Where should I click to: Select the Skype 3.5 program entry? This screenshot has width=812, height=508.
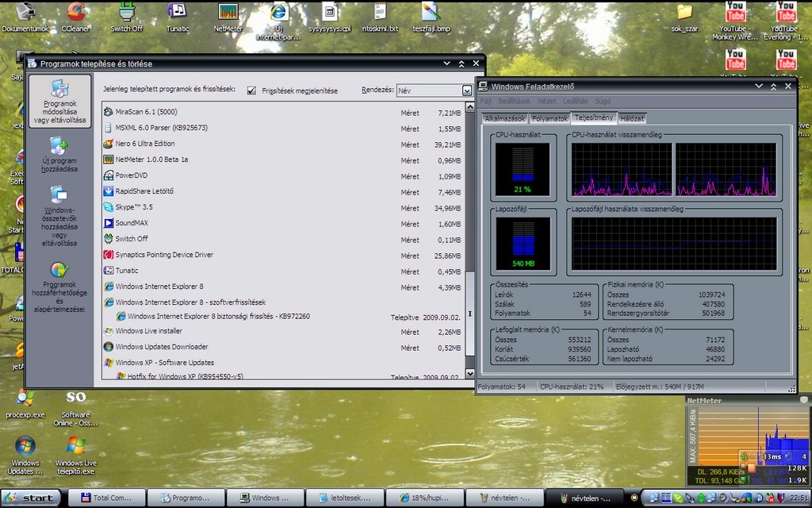tap(282, 207)
